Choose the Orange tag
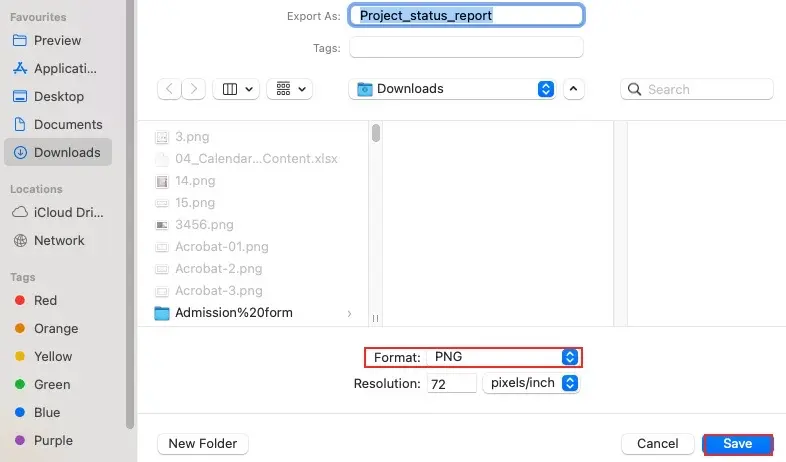Viewport: 786px width, 462px height. [x=46, y=329]
